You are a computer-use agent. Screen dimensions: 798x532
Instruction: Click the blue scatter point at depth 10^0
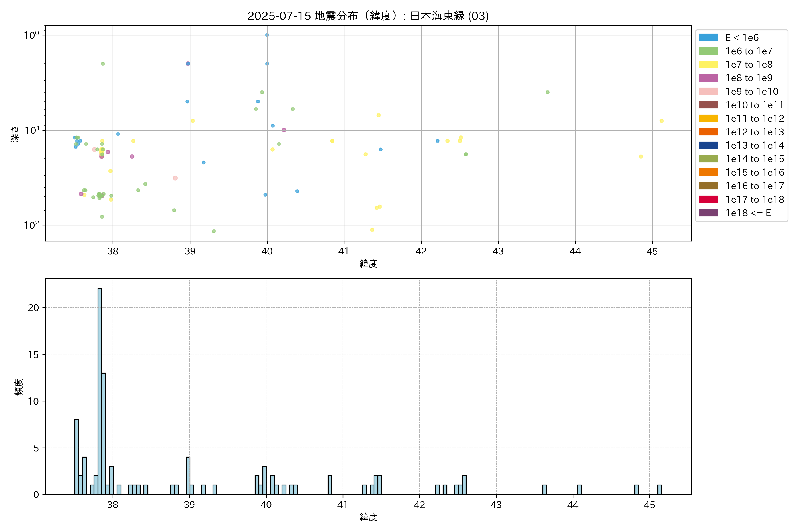pyautogui.click(x=267, y=35)
